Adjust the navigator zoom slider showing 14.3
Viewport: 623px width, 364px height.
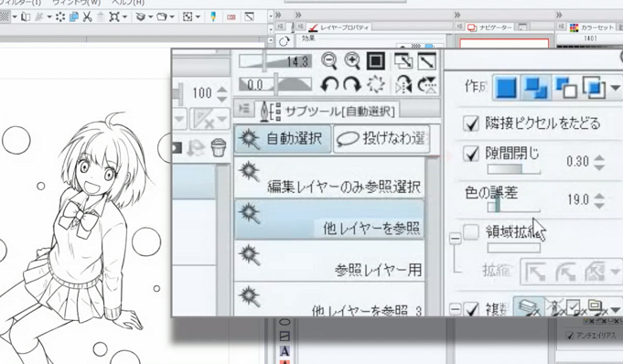[x=275, y=61]
